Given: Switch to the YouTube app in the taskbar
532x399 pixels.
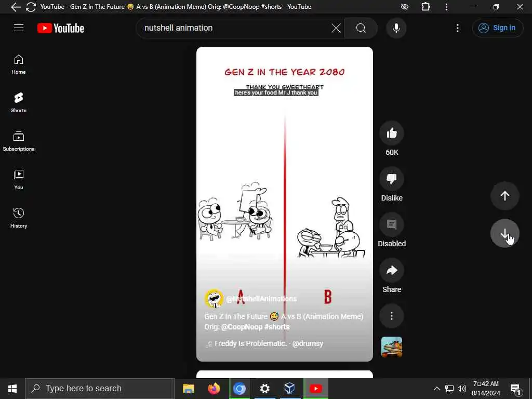Looking at the screenshot, I should tap(315, 389).
